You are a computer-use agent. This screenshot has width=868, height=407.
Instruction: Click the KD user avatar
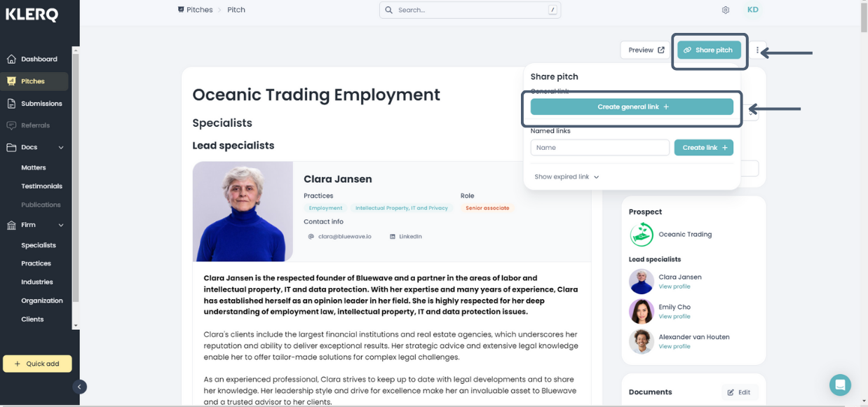click(752, 10)
